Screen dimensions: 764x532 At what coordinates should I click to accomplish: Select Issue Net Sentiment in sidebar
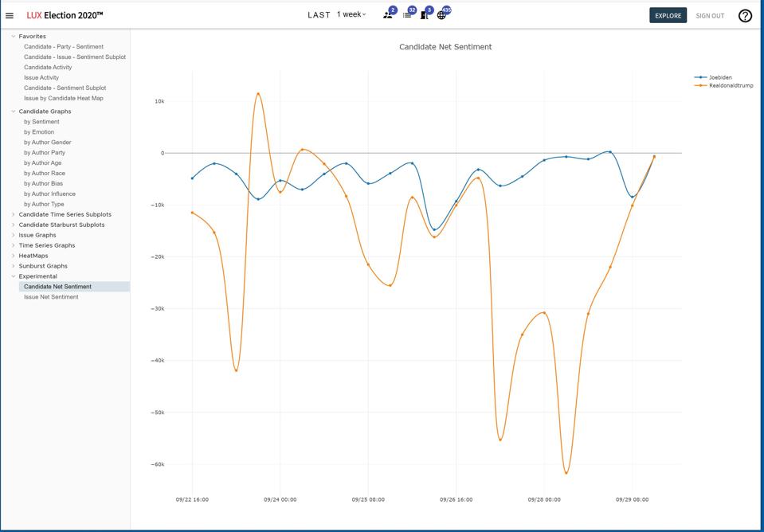pyautogui.click(x=51, y=297)
